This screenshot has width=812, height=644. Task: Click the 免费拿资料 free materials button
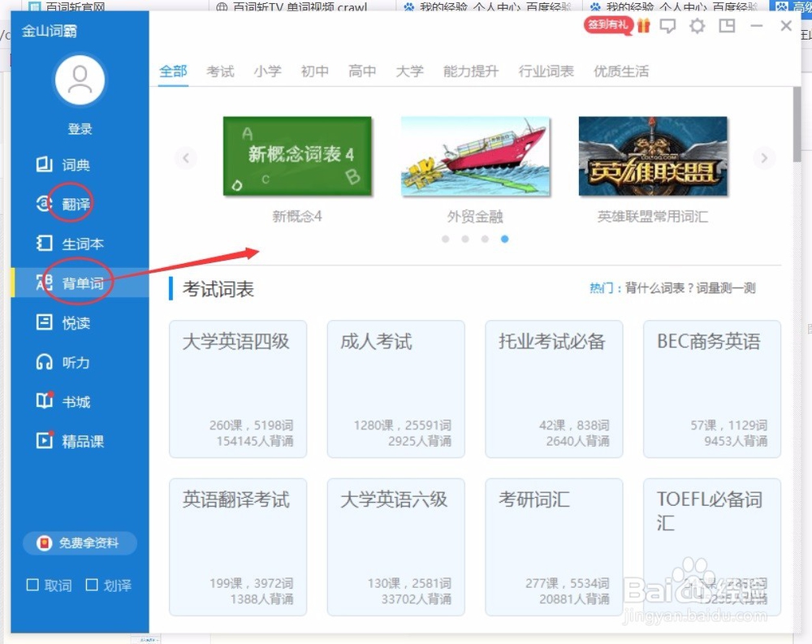tap(79, 544)
